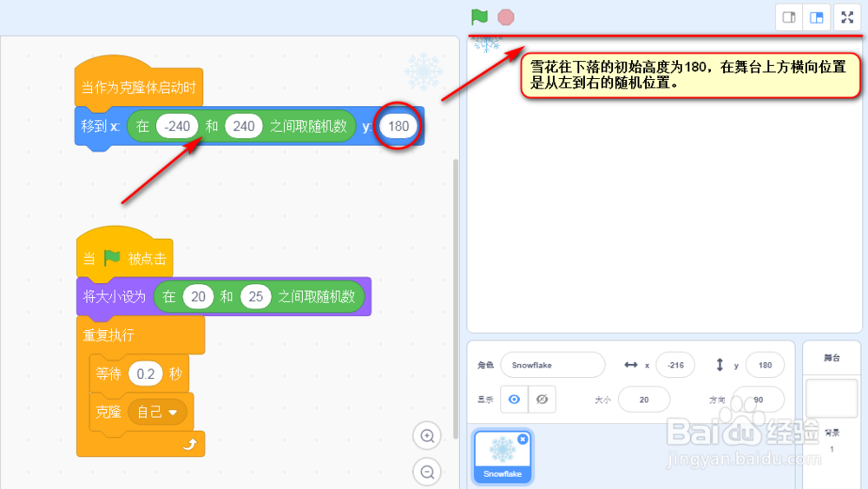This screenshot has width=868, height=489.
Task: Delete the Snowflake sprite with the x badge
Action: (x=523, y=439)
